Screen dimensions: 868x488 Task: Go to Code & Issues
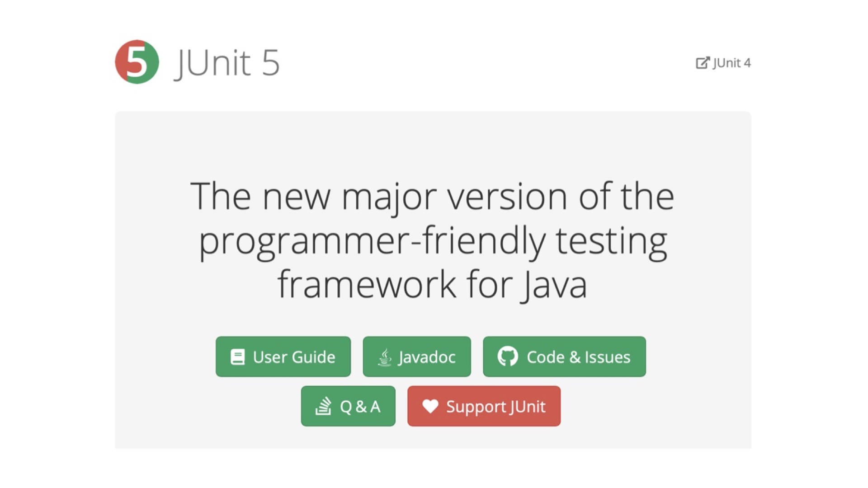tap(564, 357)
